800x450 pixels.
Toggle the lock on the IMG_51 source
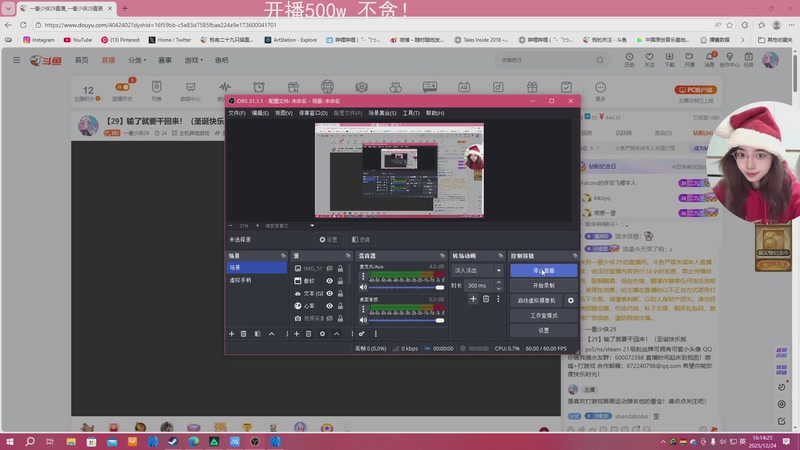pyautogui.click(x=340, y=268)
